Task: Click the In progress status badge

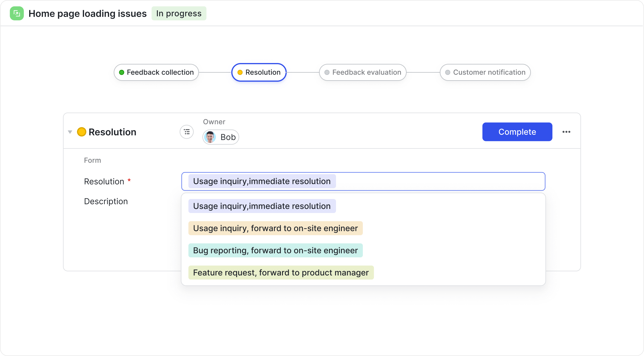Action: [179, 13]
